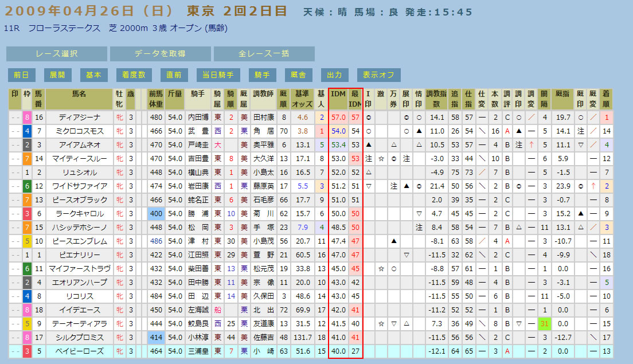Select horse name ハシッテホシーノ
Viewport: 633px width, 364px height.
click(80, 227)
